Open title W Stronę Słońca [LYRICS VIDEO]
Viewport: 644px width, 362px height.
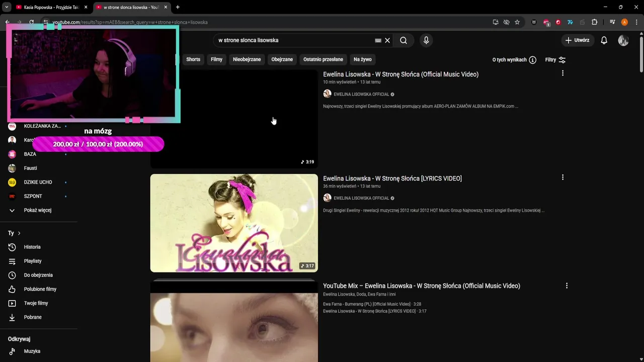tap(392, 178)
